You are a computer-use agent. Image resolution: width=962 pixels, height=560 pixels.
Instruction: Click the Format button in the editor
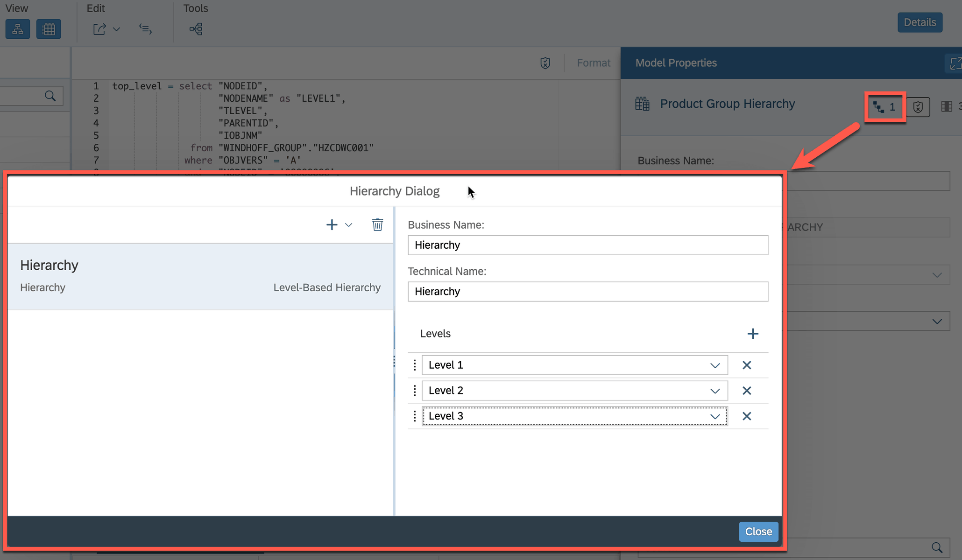pyautogui.click(x=594, y=63)
